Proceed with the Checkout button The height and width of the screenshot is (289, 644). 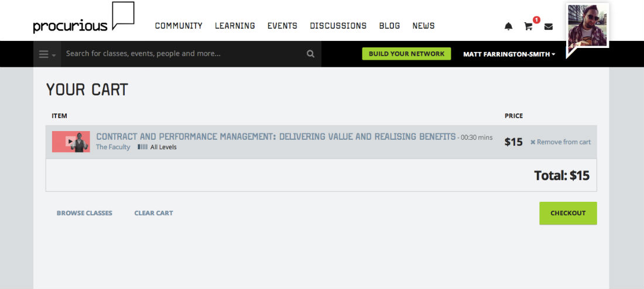[568, 213]
